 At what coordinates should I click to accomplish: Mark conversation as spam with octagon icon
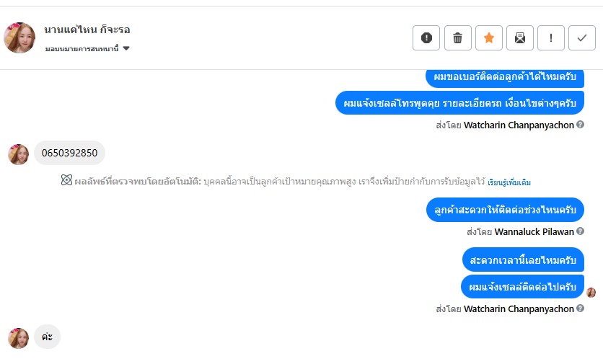point(426,38)
